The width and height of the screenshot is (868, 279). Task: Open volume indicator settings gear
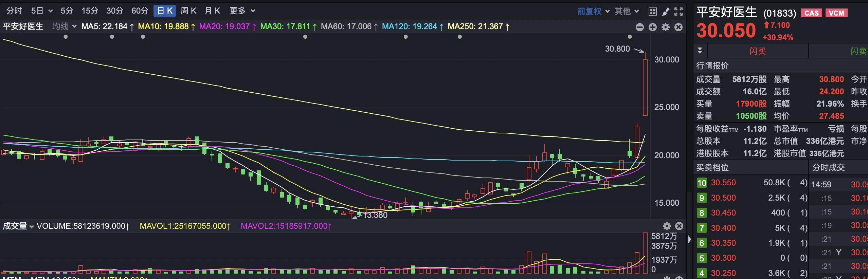(667, 226)
